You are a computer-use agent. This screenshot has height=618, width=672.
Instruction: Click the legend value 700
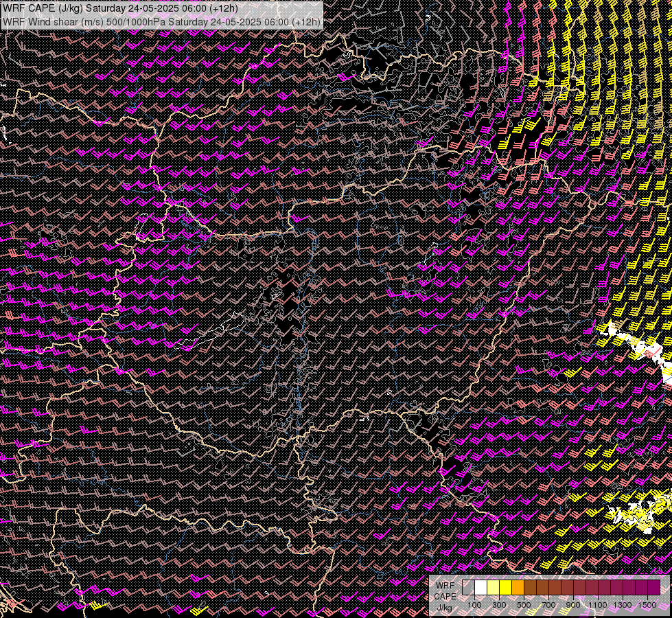click(548, 605)
